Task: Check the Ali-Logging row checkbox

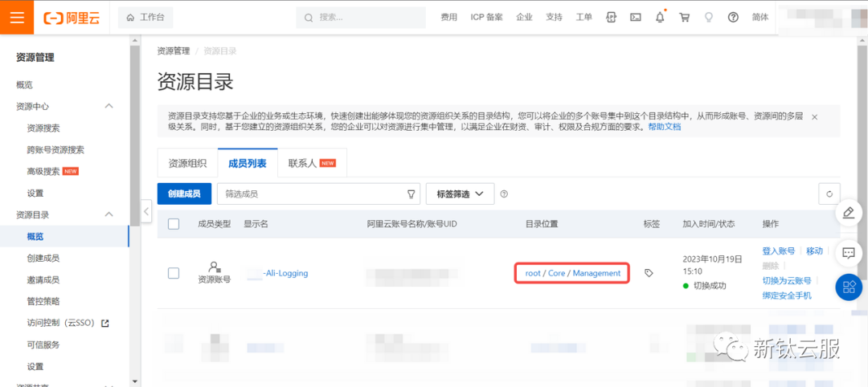Action: pos(174,273)
